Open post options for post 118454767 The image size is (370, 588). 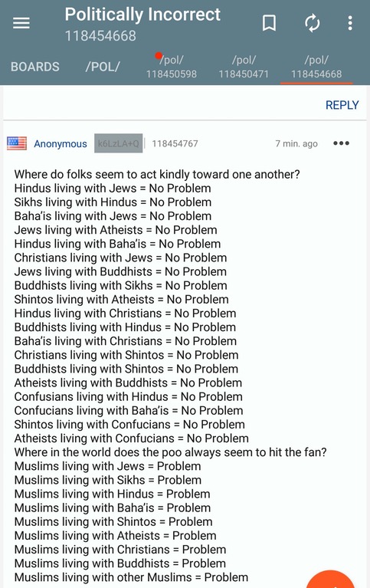[341, 143]
